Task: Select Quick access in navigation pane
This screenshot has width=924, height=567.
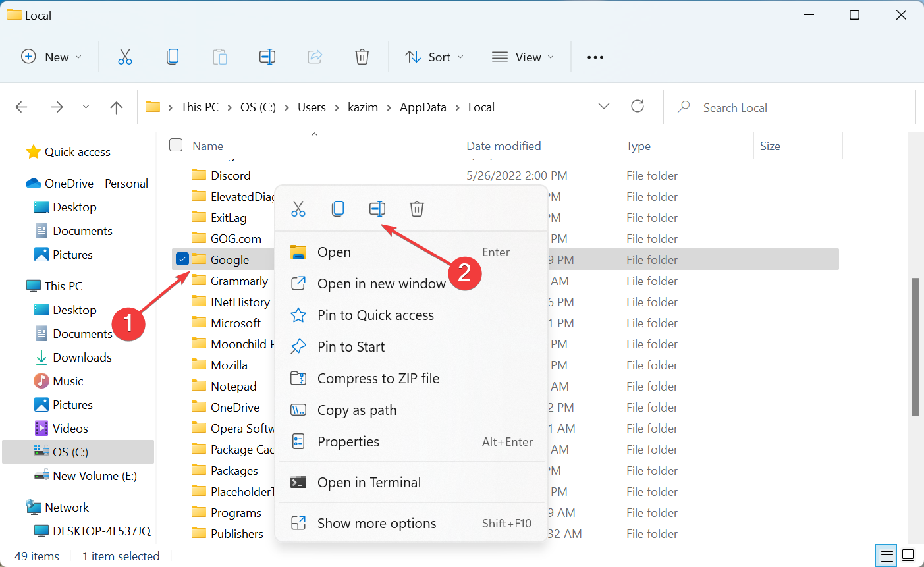Action: point(78,152)
